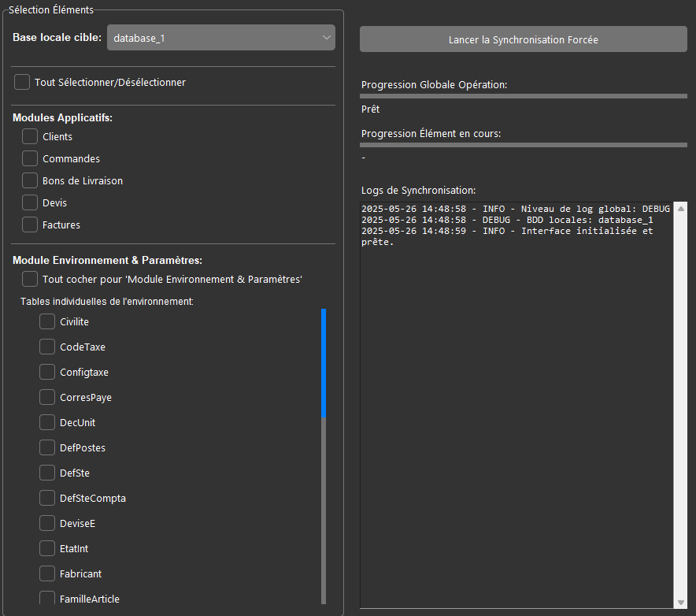Select the Bons de Livraison checkbox
Image resolution: width=696 pixels, height=616 pixels.
(x=30, y=180)
